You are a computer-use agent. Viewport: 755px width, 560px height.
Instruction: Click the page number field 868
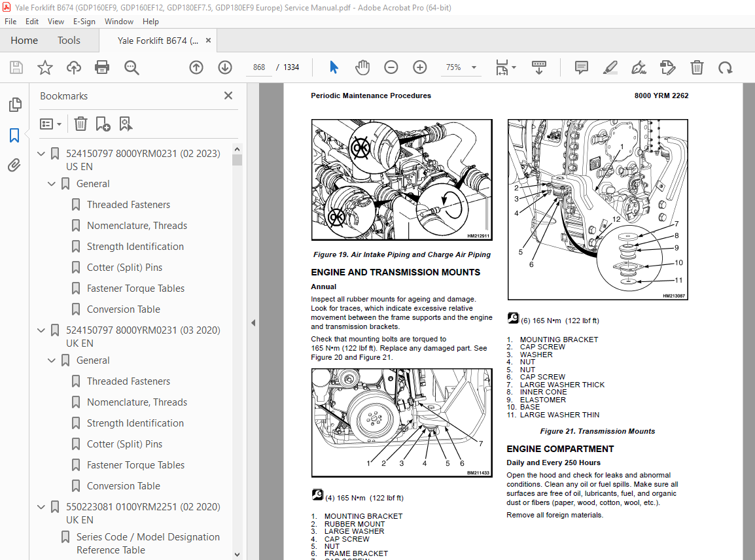[x=259, y=67]
